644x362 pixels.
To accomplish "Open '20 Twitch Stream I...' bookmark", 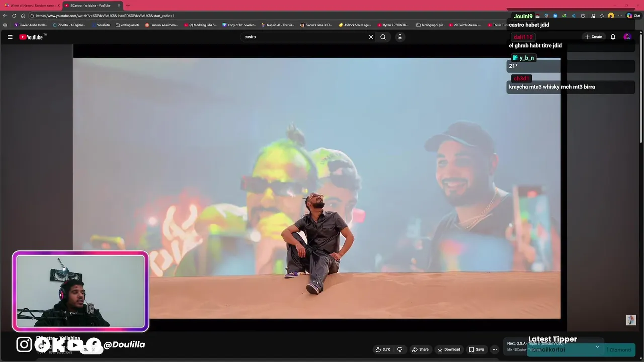I will point(464,25).
